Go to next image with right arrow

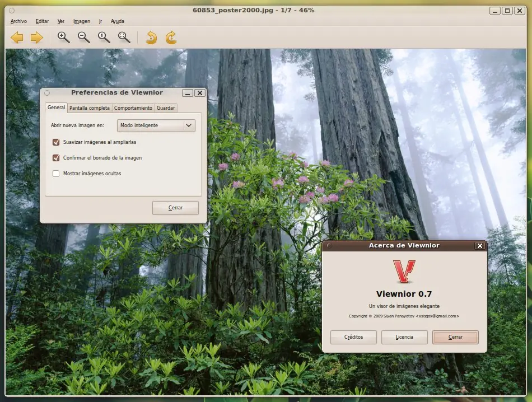click(x=36, y=38)
